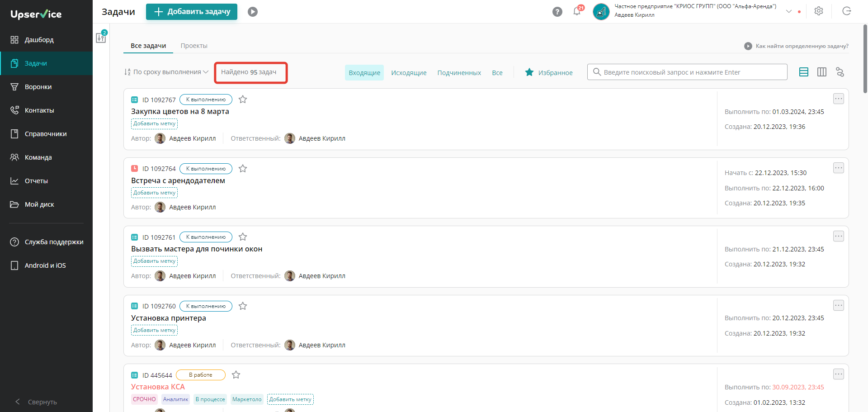This screenshot has height=412, width=868.
Task: Open notifications bell with 21 badge
Action: tap(578, 11)
